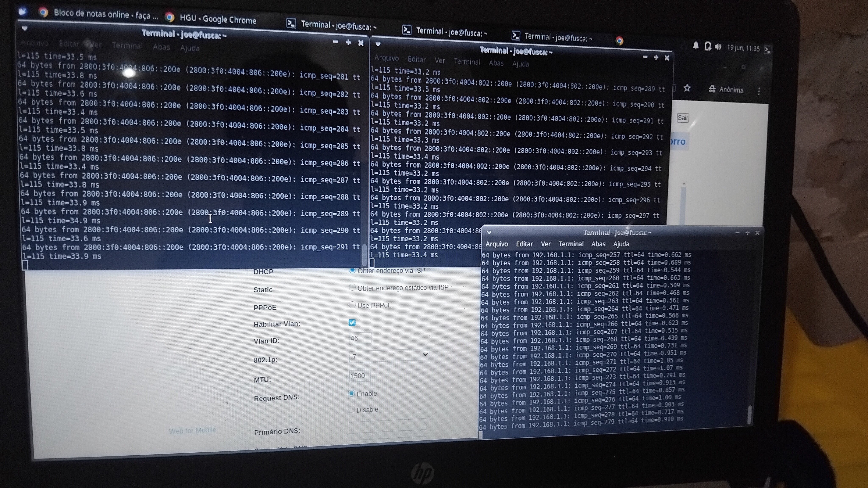Select Obter endereço via ISP radio
Image resolution: width=868 pixels, height=488 pixels.
352,270
